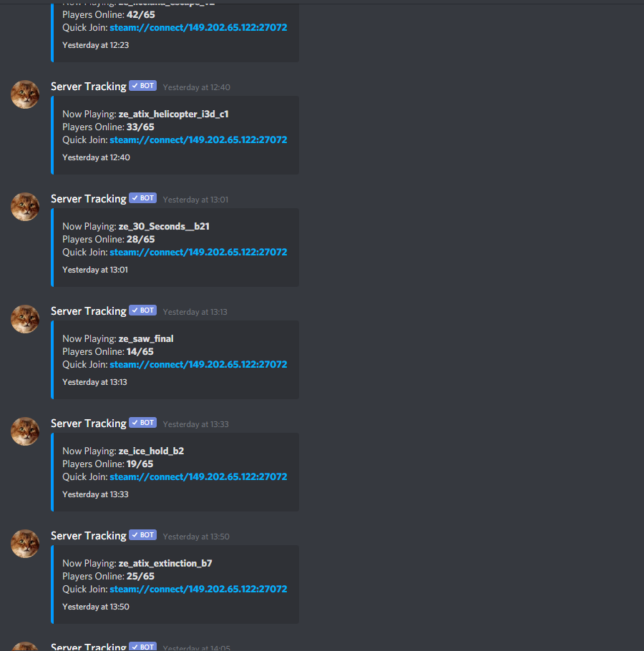Click the cat avatar beside the 13:13 message
Screen dimensions: 644x651
25,319
